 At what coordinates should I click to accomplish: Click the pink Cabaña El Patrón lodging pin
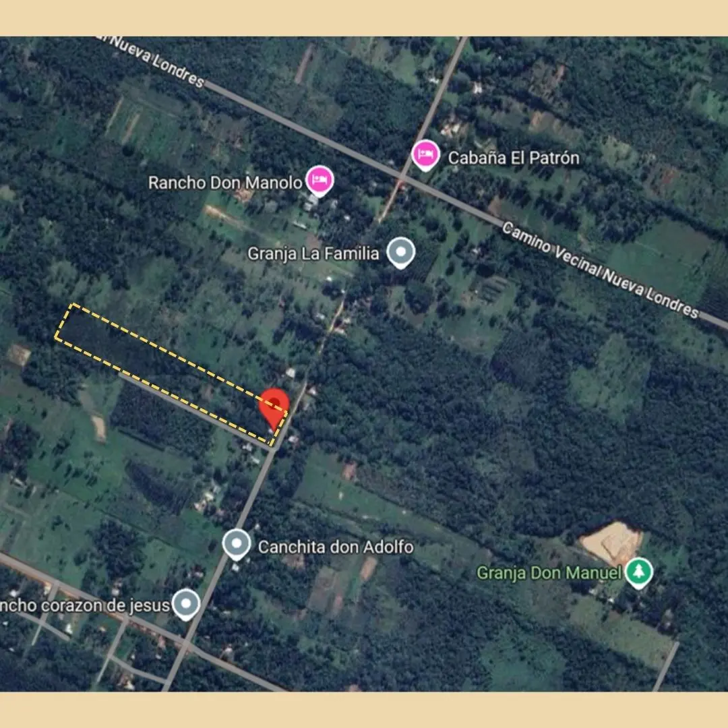point(425,156)
